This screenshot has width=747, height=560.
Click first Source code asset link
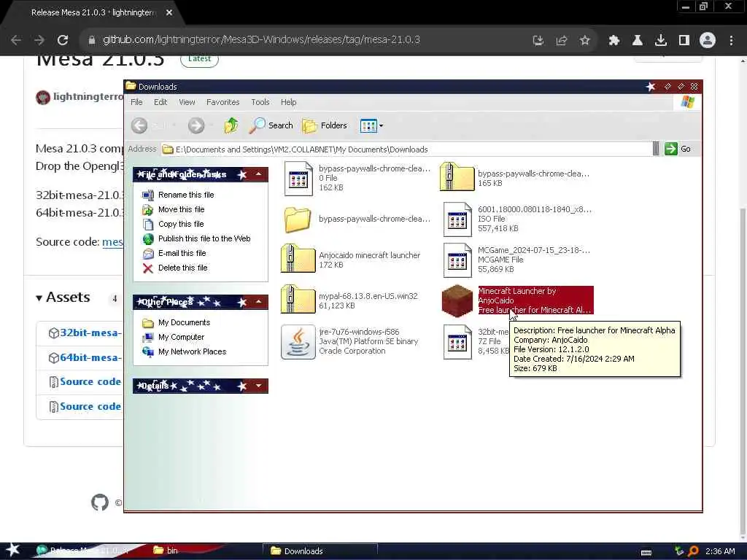(90, 382)
